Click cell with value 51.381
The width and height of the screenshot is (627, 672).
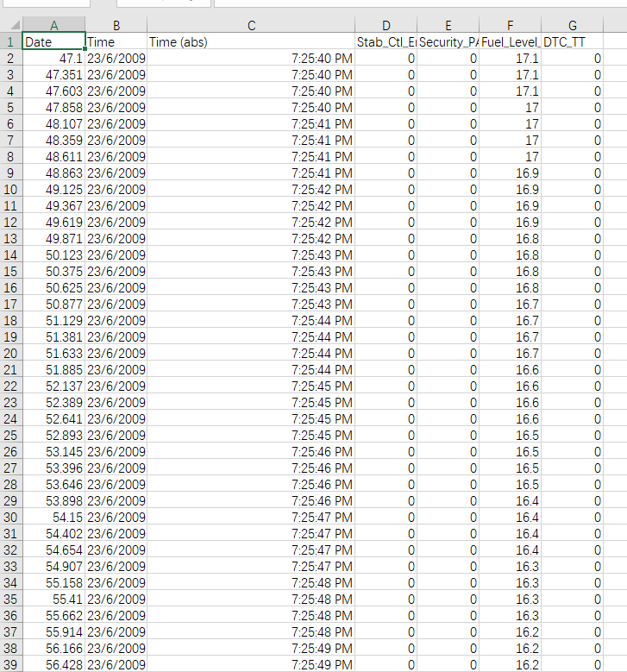pyautogui.click(x=53, y=336)
